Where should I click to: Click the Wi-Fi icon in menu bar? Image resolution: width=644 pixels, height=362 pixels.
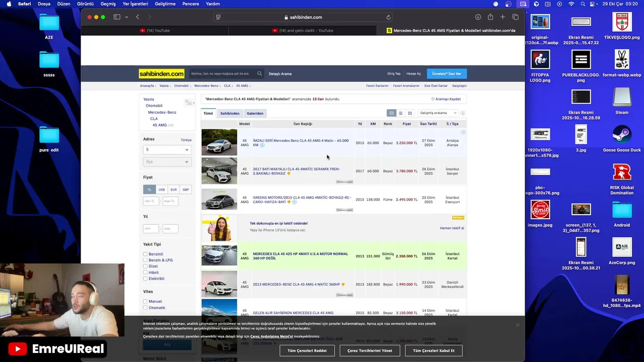point(571,4)
